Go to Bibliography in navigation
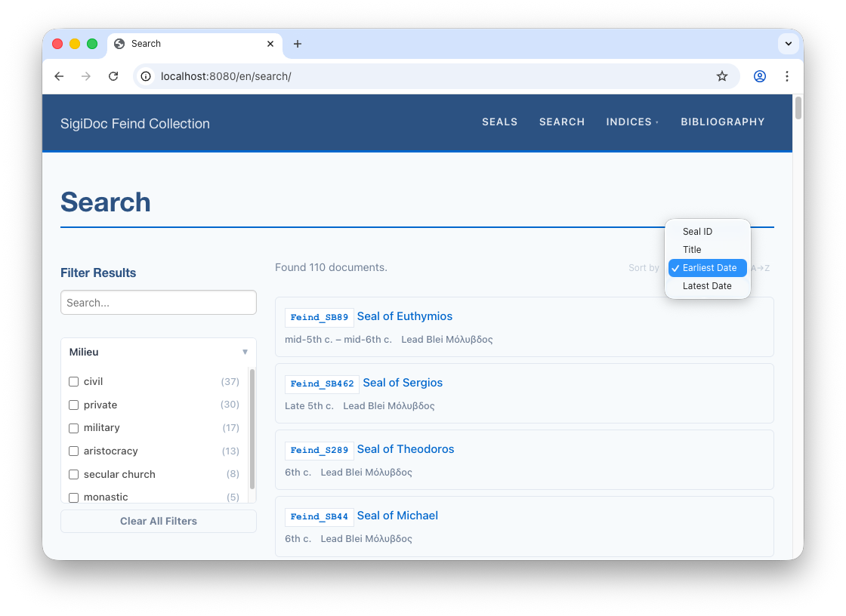The image size is (846, 616). 722,122
